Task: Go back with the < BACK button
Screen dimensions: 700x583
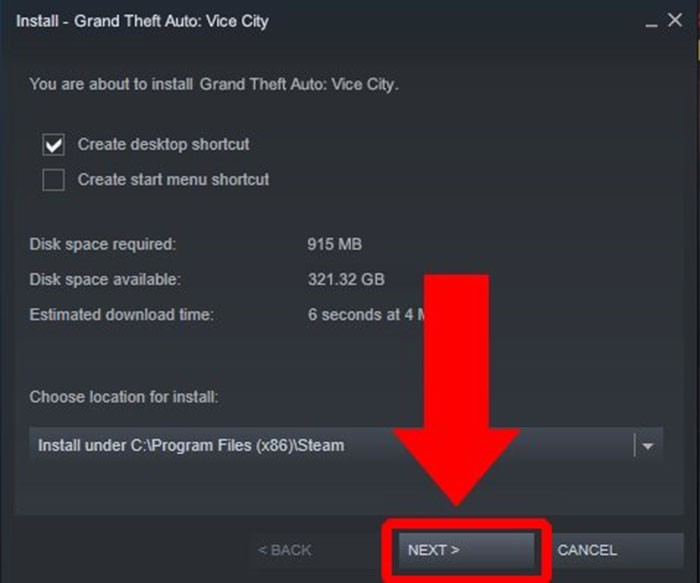Action: pyautogui.click(x=284, y=550)
